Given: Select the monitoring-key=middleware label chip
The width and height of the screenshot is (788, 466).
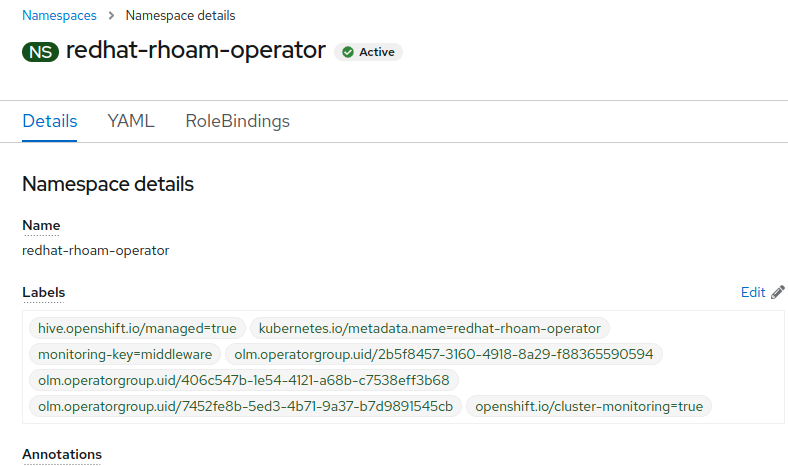Looking at the screenshot, I should pyautogui.click(x=125, y=355).
